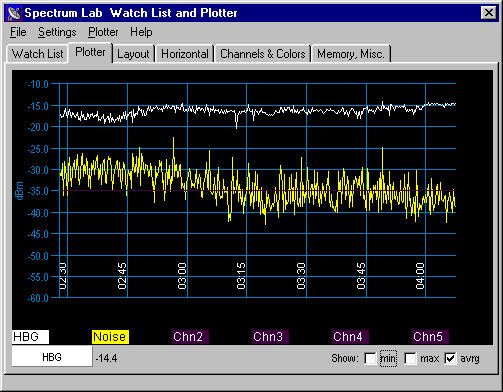Click the Spectrum Lab satellite dish title icon
The height and width of the screenshot is (392, 503).
(x=14, y=13)
